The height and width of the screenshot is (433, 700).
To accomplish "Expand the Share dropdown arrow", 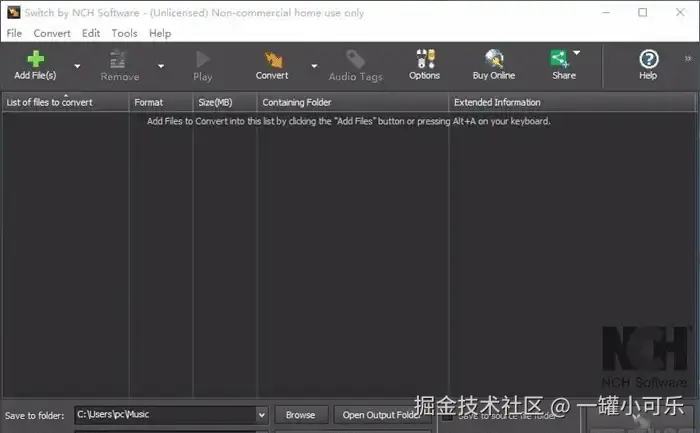I will [577, 53].
